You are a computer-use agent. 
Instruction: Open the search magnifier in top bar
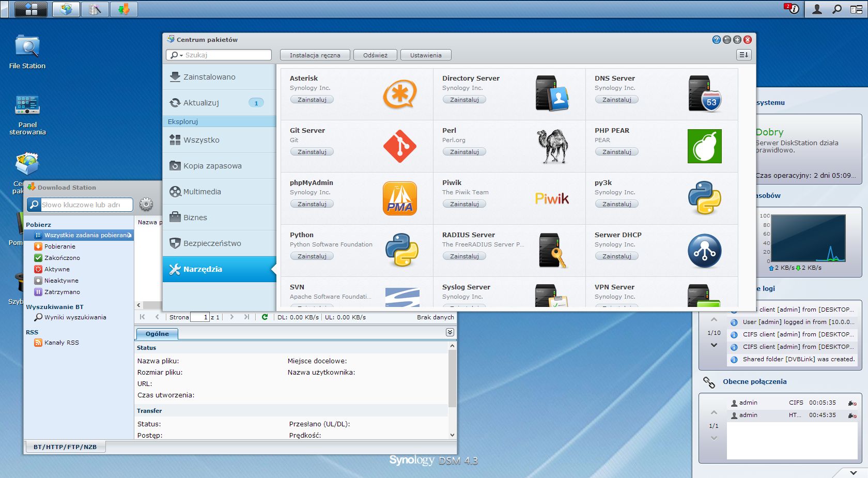(836, 9)
